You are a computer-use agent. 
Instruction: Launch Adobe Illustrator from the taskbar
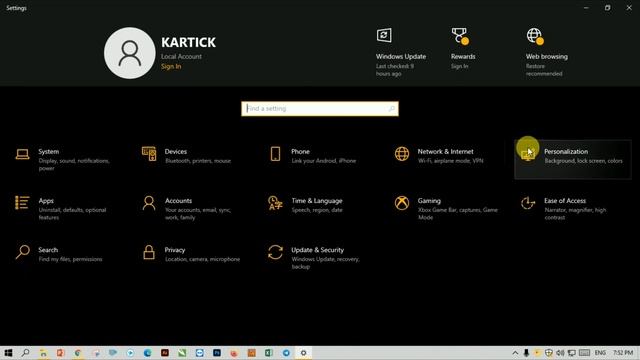tap(165, 353)
